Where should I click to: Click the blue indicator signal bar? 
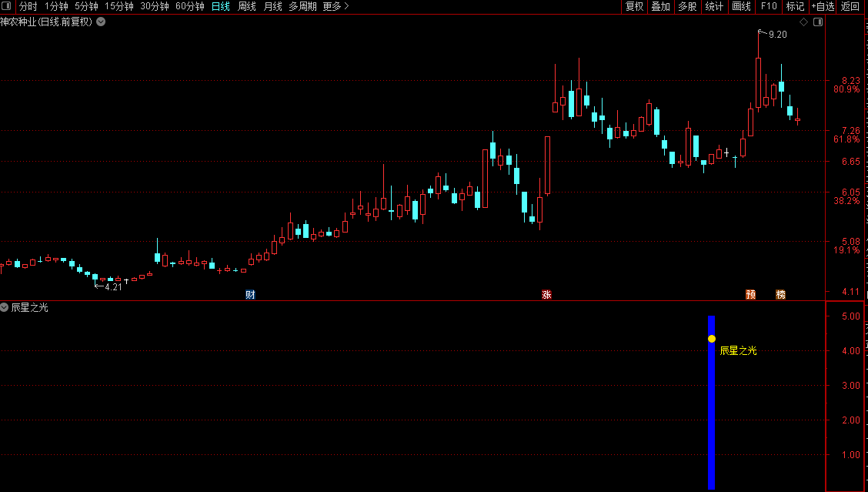coord(711,402)
